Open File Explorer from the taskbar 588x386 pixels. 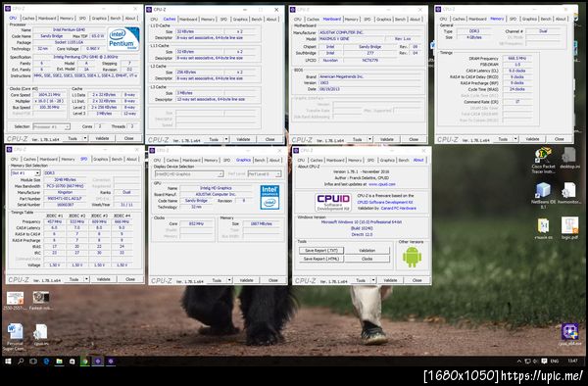coord(59,362)
